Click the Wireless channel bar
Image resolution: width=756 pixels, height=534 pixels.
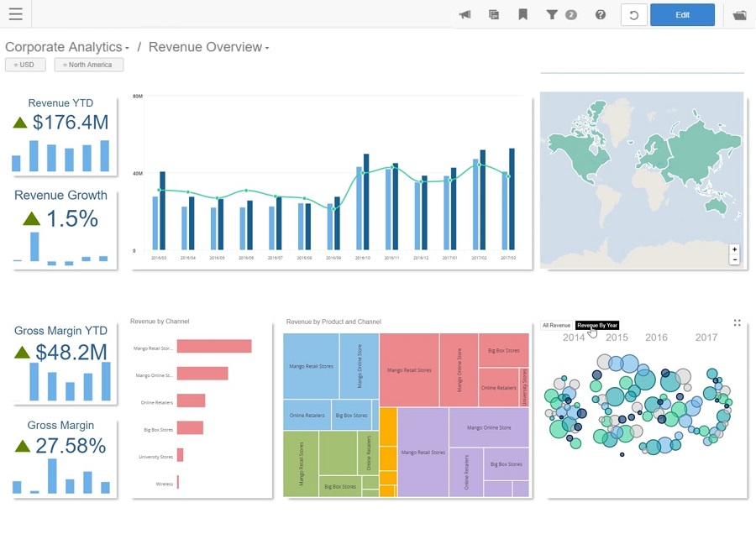point(178,483)
